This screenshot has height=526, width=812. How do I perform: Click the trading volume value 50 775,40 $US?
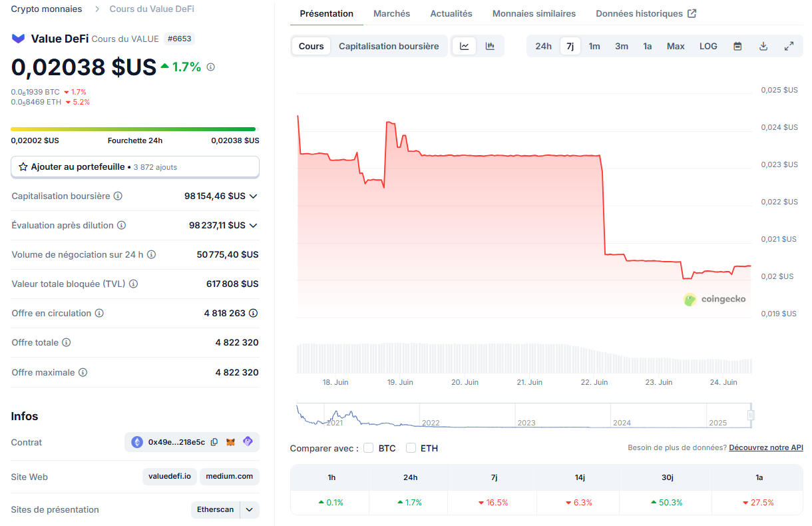click(228, 255)
